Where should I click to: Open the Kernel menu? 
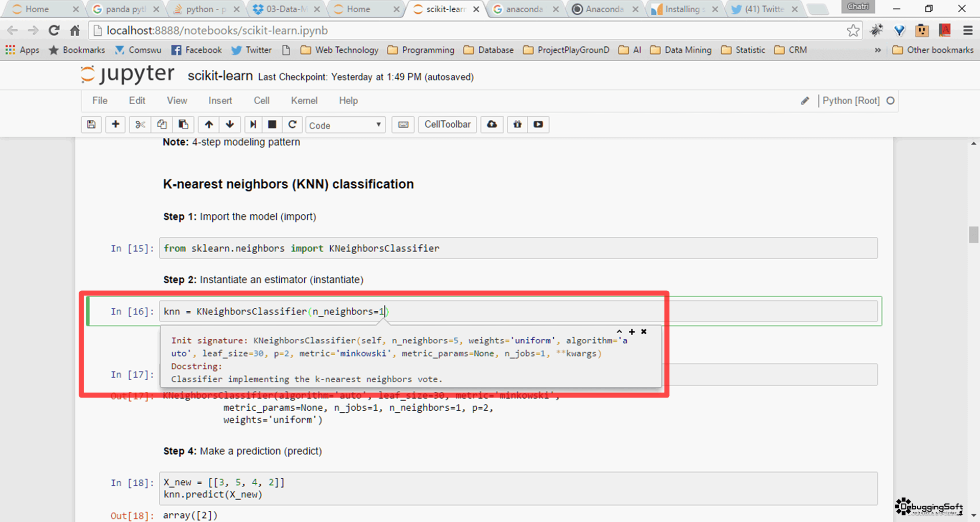pyautogui.click(x=304, y=101)
